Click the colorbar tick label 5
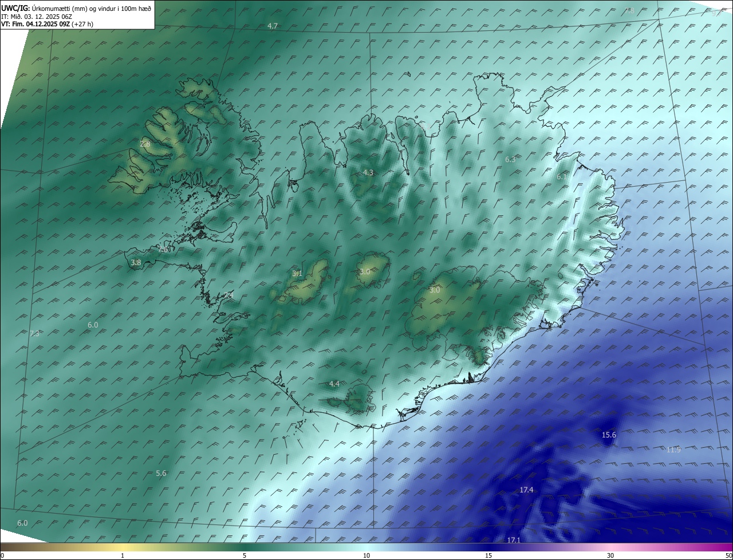This screenshot has height=560, width=733. pos(245,555)
